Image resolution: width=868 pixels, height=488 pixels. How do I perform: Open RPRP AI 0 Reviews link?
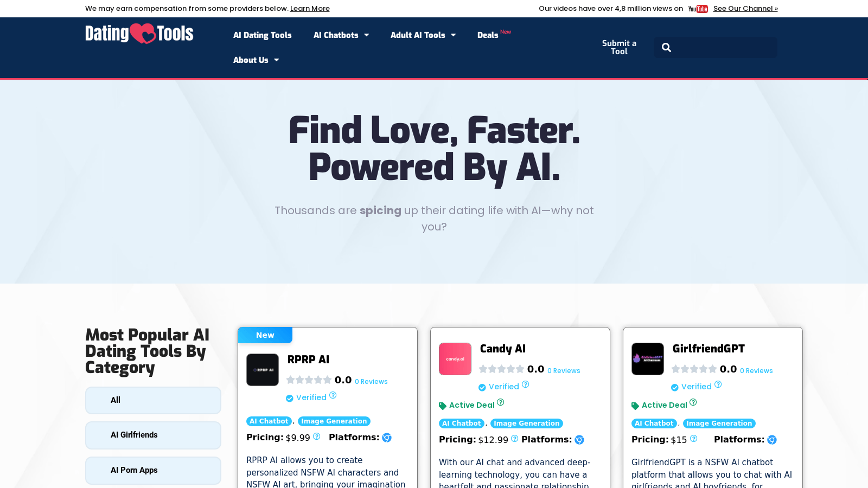(371, 382)
